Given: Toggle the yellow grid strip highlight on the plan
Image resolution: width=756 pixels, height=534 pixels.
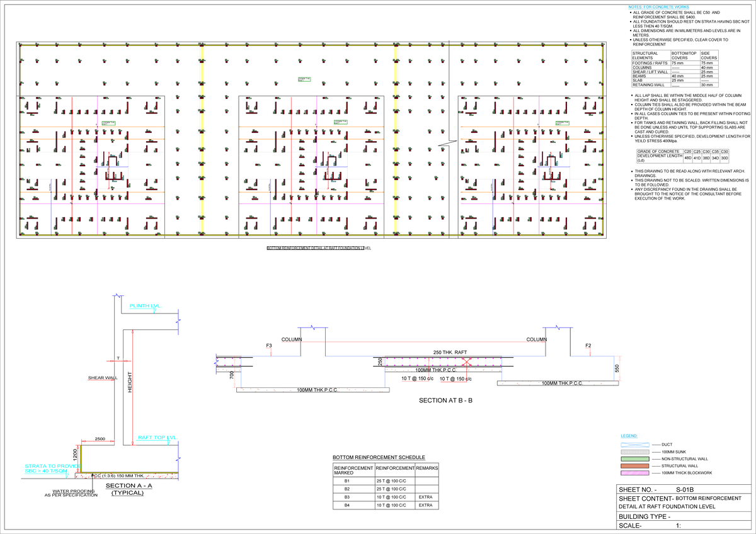Looking at the screenshot, I should (202, 139).
